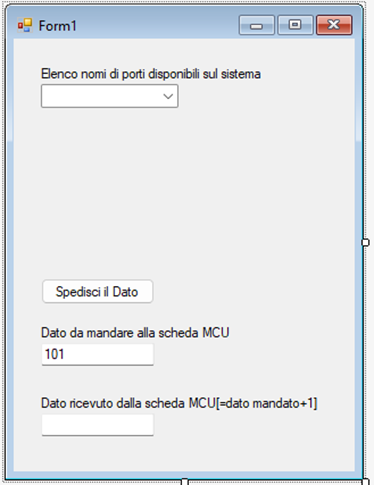Expand the available ports dropdown arrow

click(x=168, y=96)
